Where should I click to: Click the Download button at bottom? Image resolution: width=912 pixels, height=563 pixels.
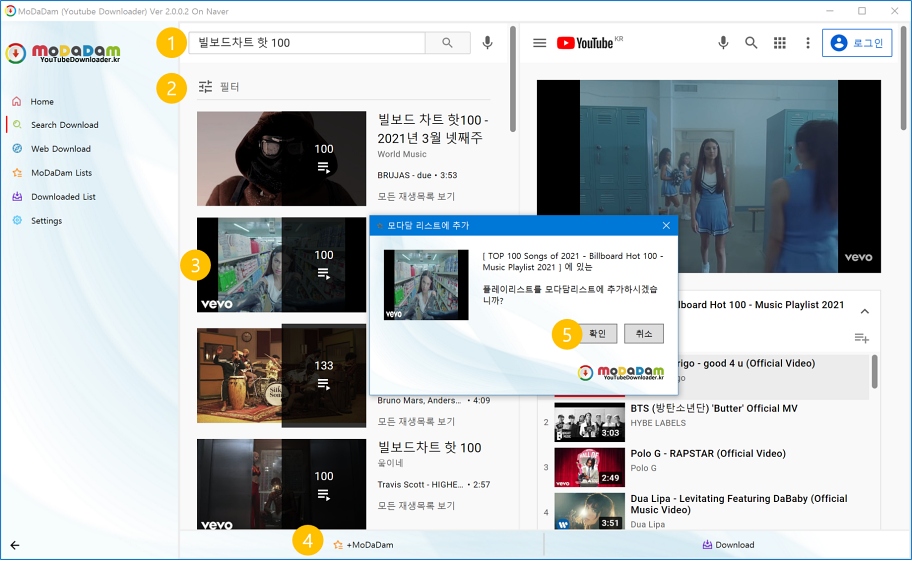728,545
